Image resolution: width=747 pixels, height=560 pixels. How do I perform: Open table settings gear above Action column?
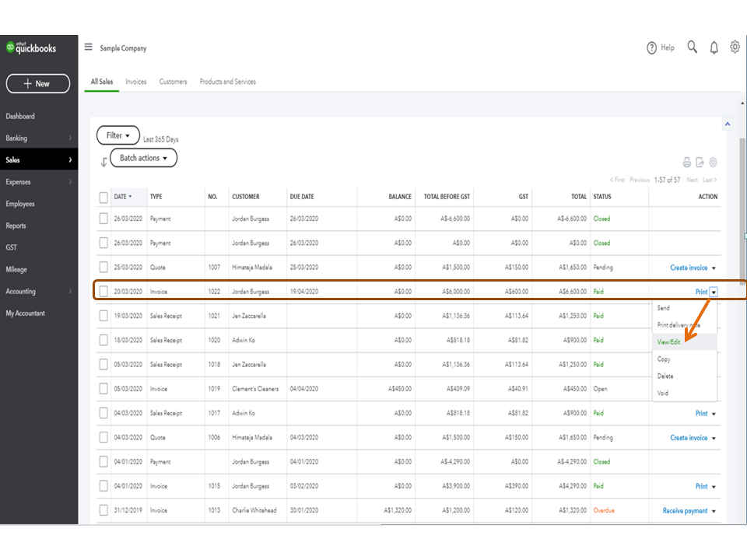[713, 163]
